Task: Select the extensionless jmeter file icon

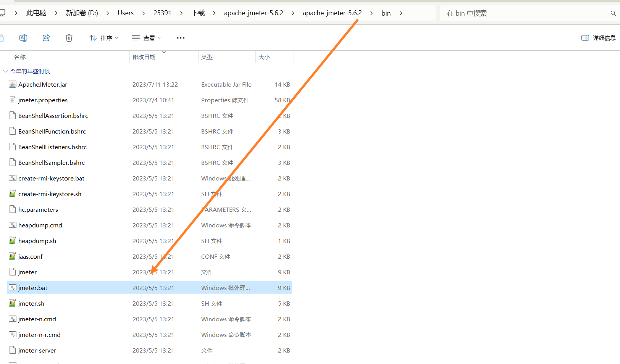Action: click(13, 272)
